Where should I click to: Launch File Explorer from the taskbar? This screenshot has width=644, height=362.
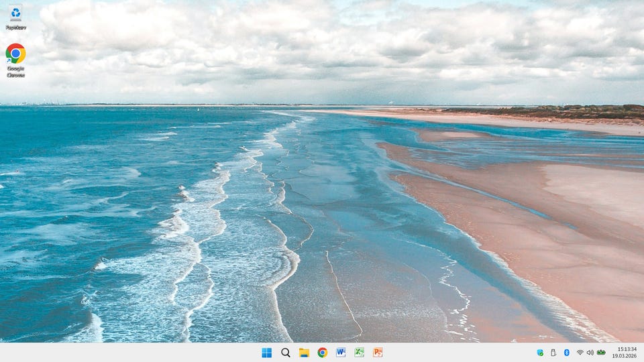(x=304, y=353)
